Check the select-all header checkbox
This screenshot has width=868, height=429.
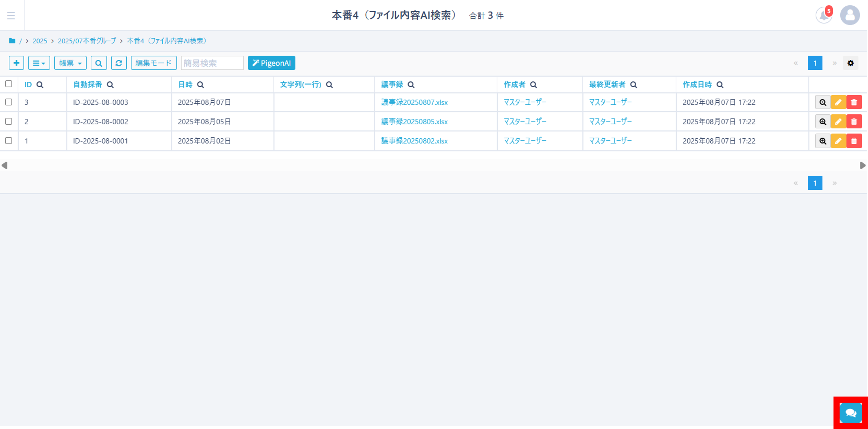[9, 84]
